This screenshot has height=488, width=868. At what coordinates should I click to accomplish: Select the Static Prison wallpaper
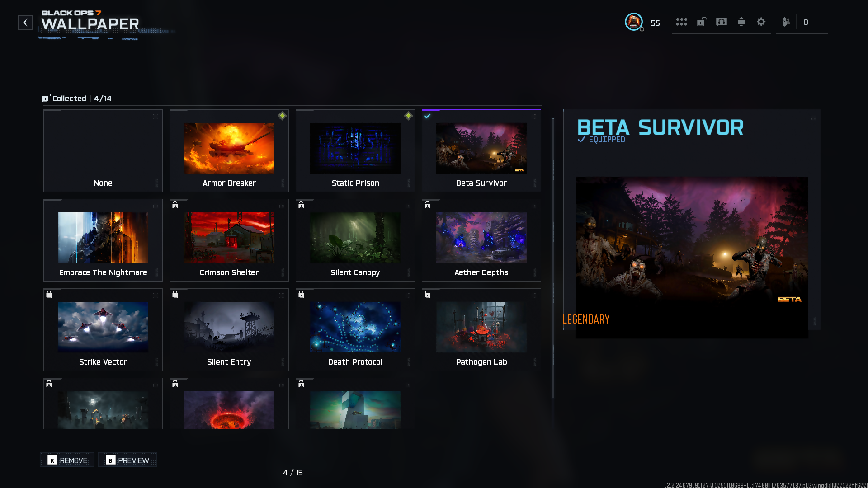tap(355, 150)
